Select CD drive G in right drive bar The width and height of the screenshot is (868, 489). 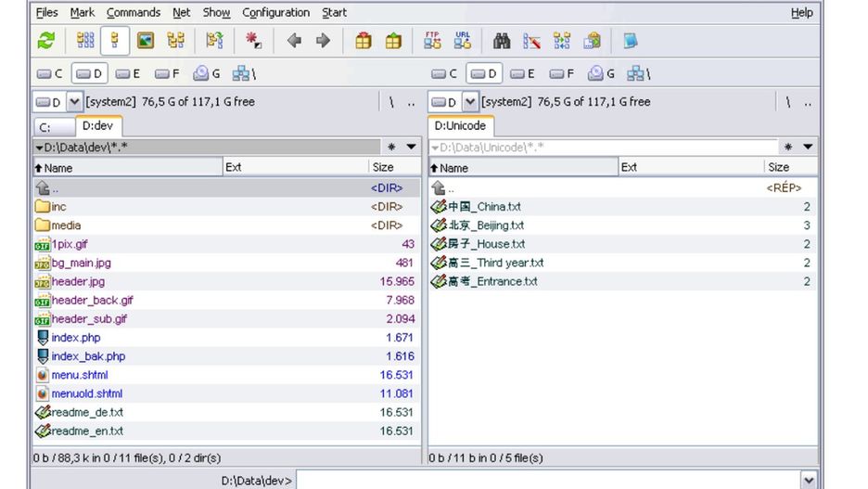601,73
